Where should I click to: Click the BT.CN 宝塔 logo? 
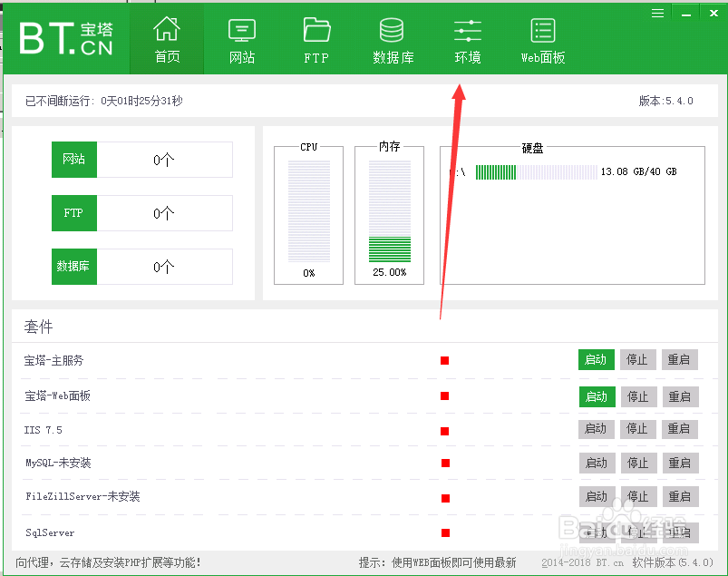[x=66, y=39]
